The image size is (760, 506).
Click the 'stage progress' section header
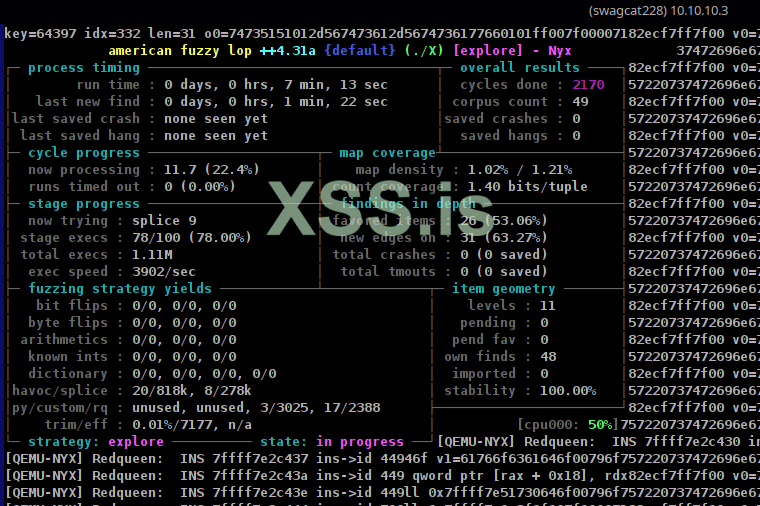pos(84,204)
